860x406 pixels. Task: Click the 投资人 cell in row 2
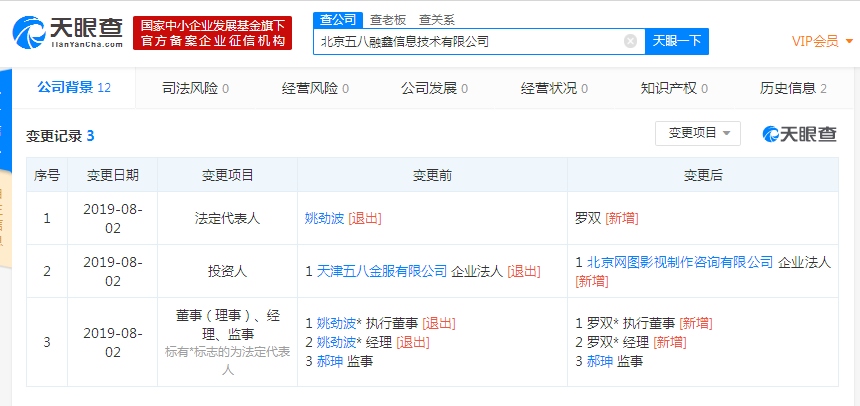click(x=228, y=271)
